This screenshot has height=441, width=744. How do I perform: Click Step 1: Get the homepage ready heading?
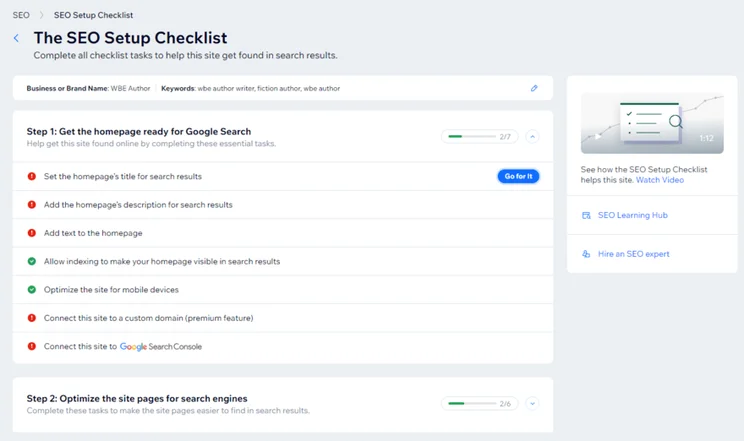(139, 131)
